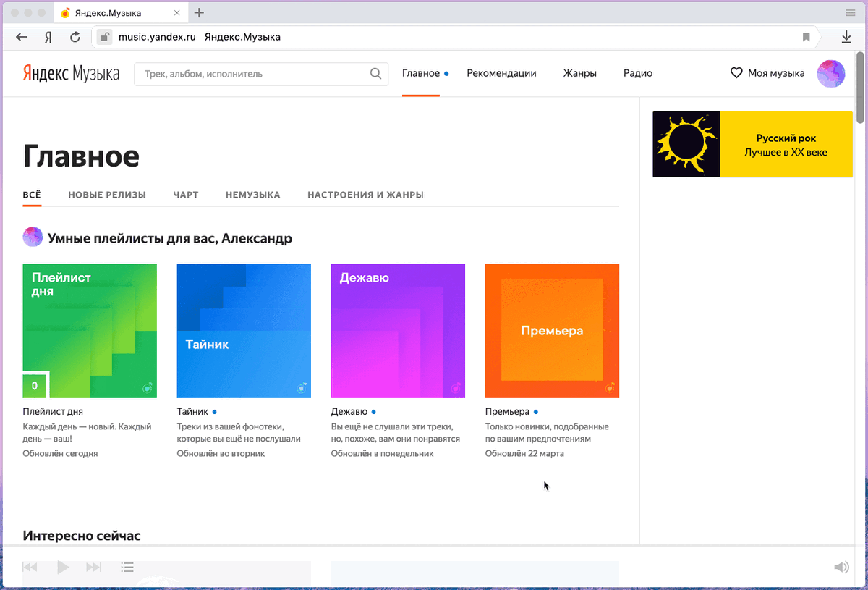Select the ВСЁ sub-tab
Screen dimensions: 868x590
click(x=32, y=195)
